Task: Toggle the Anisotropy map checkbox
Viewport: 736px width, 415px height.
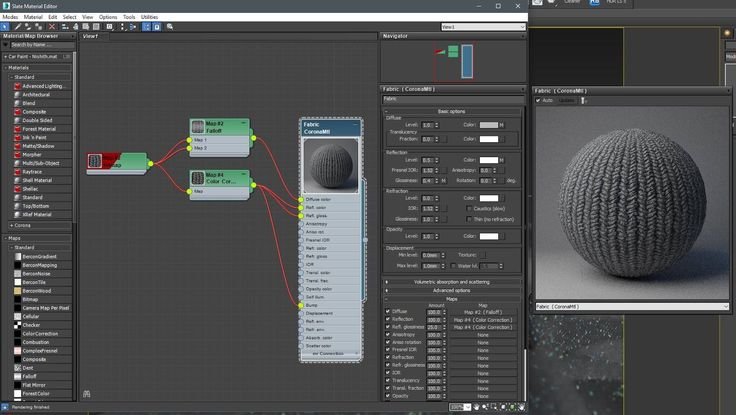Action: tap(388, 335)
